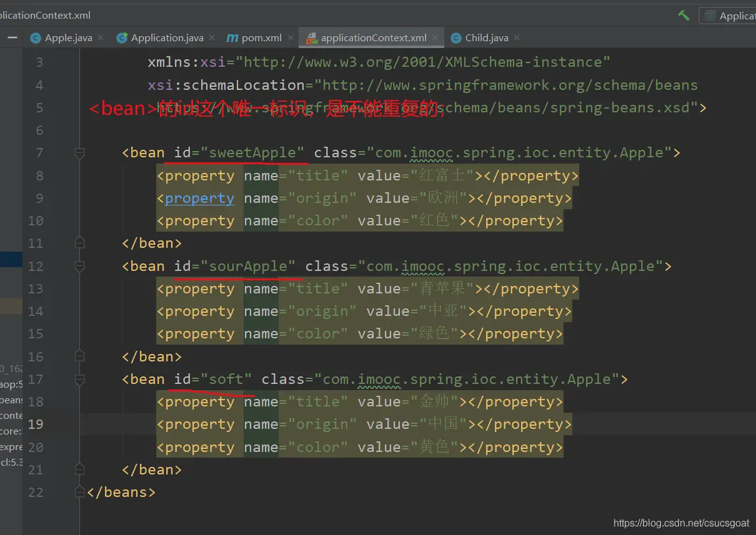Click the Build project hammer icon
Image resolution: width=756 pixels, height=535 pixels.
coord(684,15)
